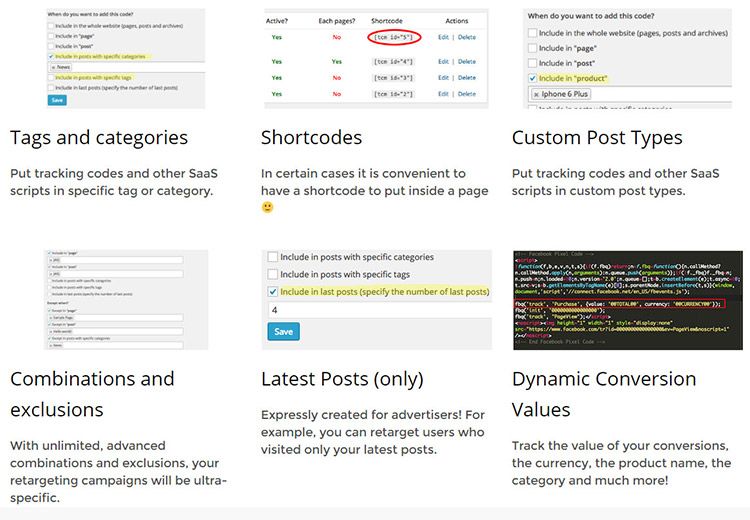This screenshot has height=520, width=750.
Task: Click Save button in Latest Posts image
Action: pos(284,332)
